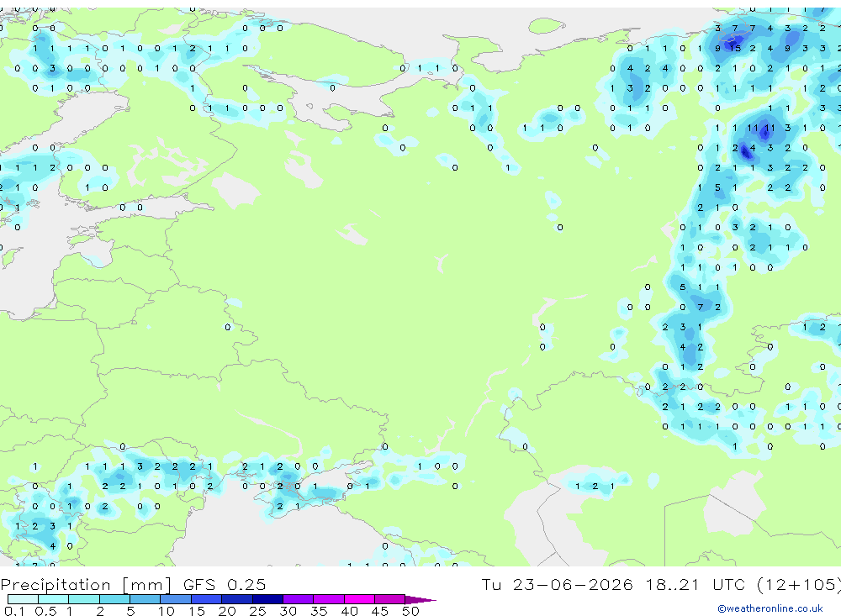Click the legend label '0.1'
The image size is (841, 616).
tap(14, 611)
